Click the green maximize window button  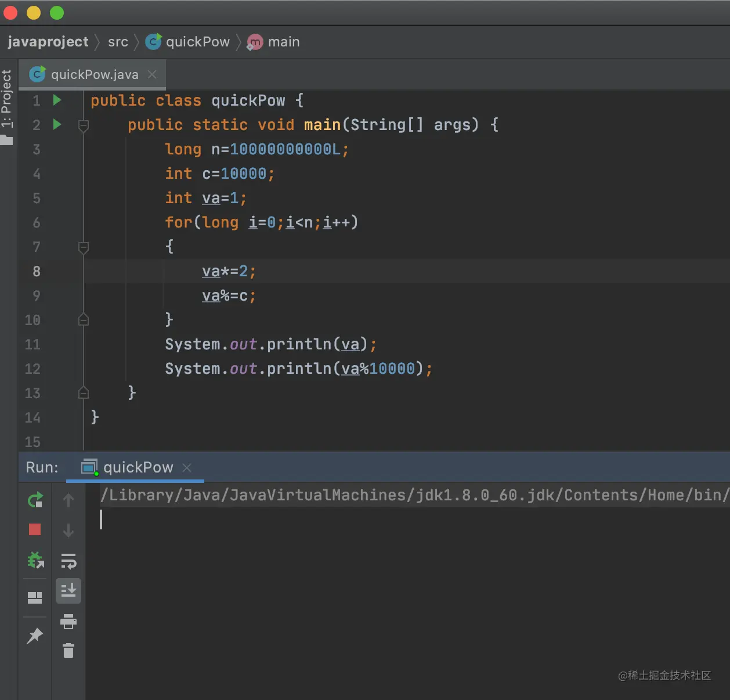coord(57,12)
